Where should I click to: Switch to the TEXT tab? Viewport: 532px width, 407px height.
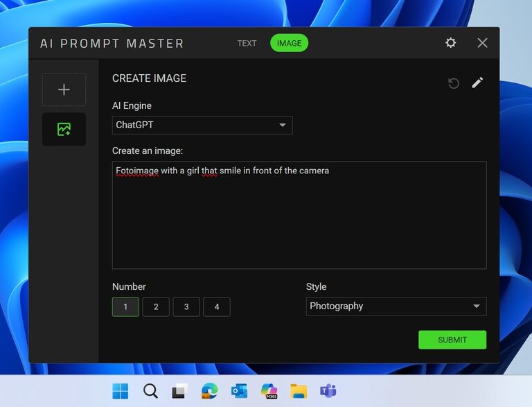(x=247, y=43)
